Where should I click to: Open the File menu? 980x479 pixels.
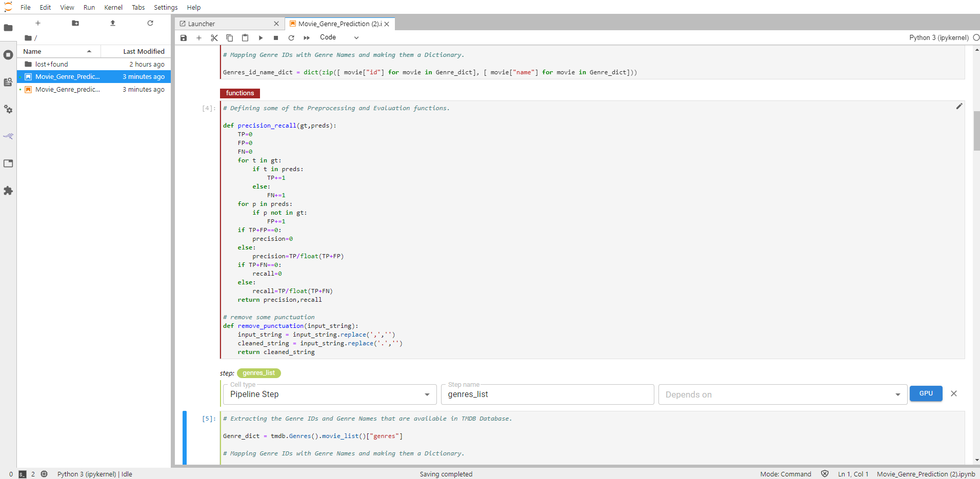tap(26, 7)
